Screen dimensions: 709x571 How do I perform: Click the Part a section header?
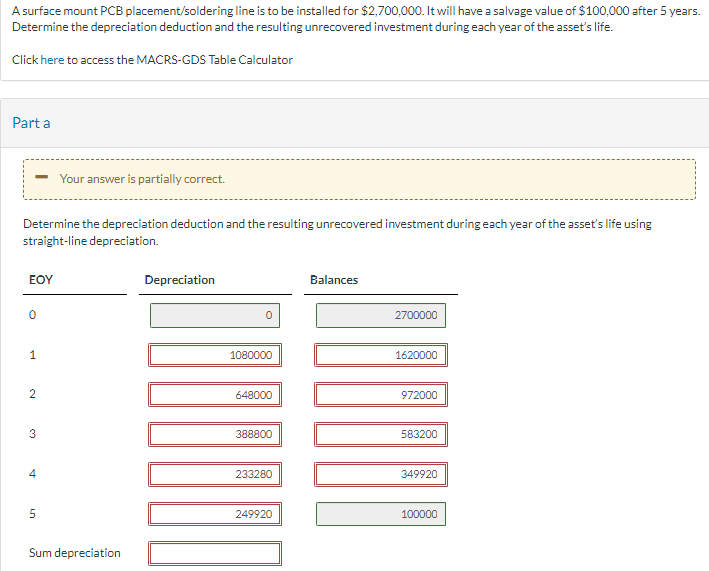coord(31,123)
